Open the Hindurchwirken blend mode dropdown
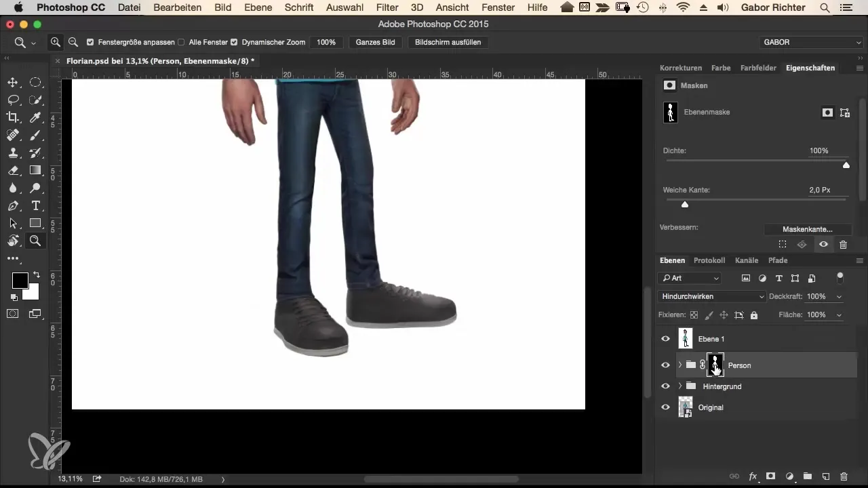The image size is (868, 488). tap(712, 297)
